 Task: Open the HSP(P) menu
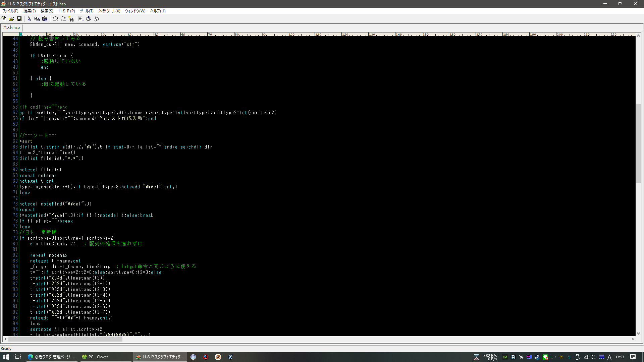(x=67, y=11)
